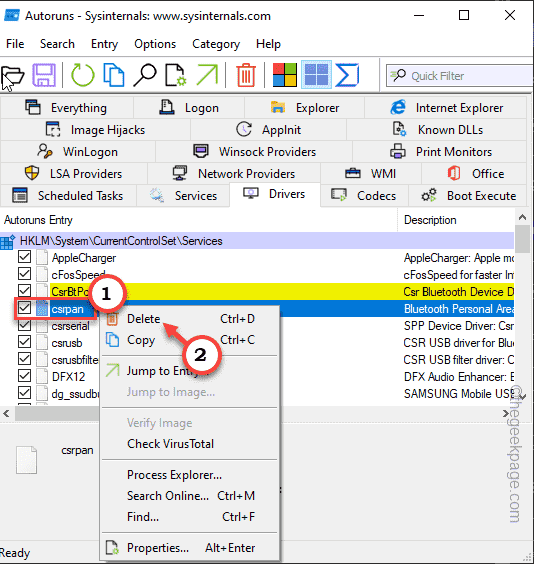The height and width of the screenshot is (564, 534).
Task: Click the Find magnifier toolbar icon
Action: pos(145,75)
